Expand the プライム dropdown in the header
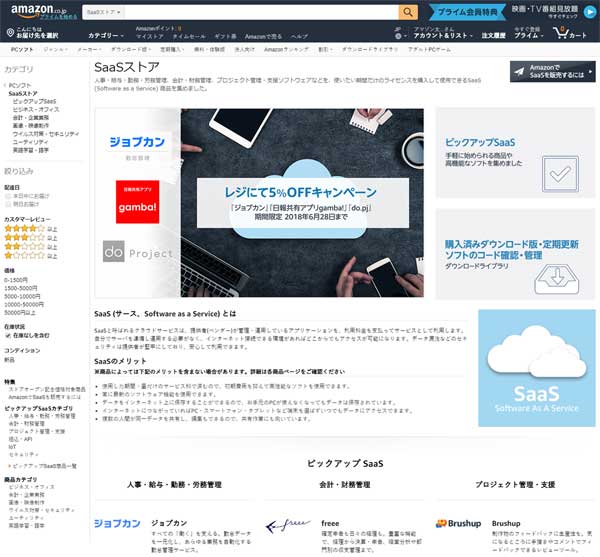Image resolution: width=600 pixels, height=557 pixels. coord(528,35)
